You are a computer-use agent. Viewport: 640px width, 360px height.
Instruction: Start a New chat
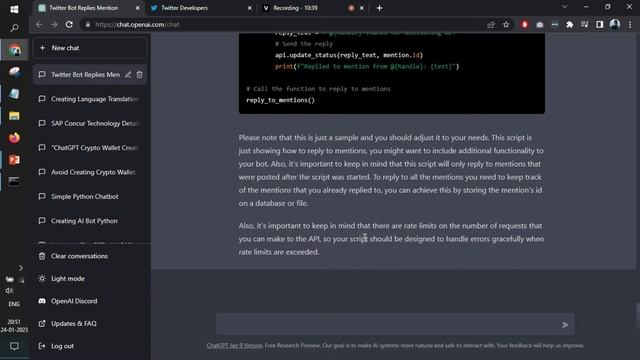tap(89, 48)
